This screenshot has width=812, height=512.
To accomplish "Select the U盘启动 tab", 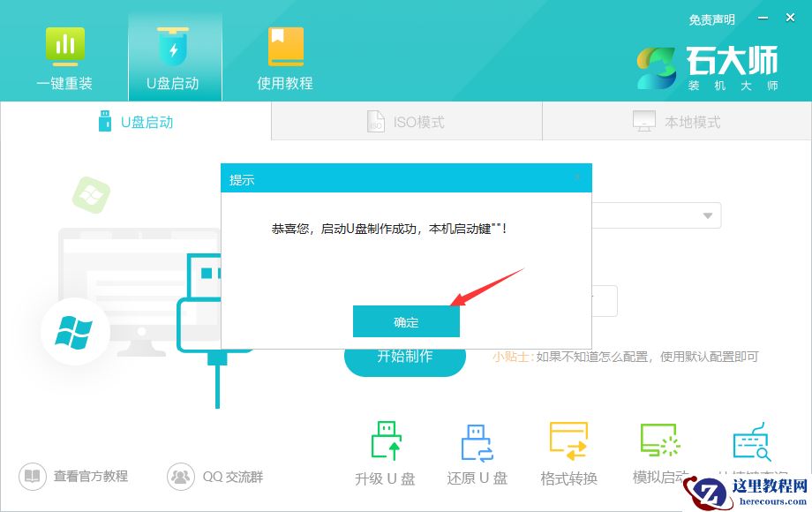I will (x=137, y=121).
